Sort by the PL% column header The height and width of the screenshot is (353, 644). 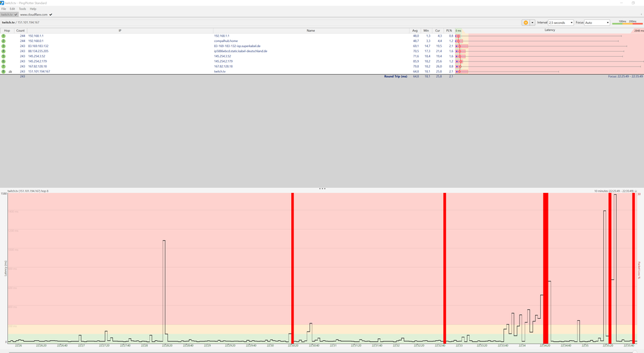pos(449,30)
